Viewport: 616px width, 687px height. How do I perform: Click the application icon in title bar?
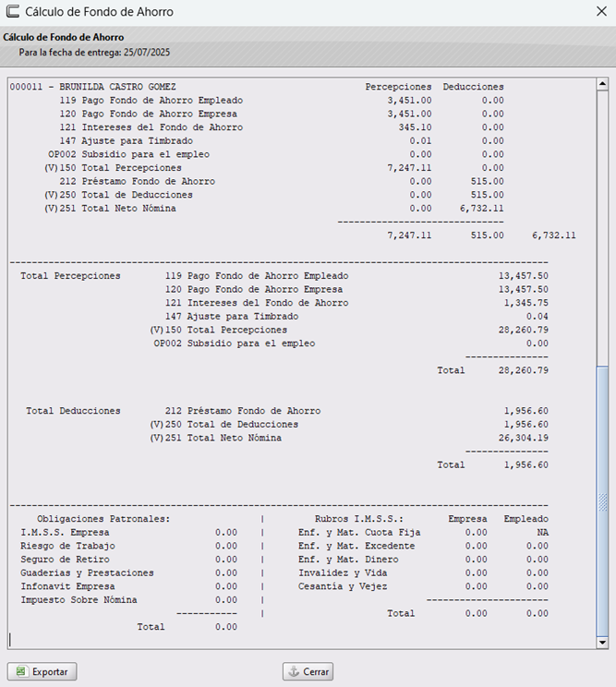pyautogui.click(x=13, y=11)
